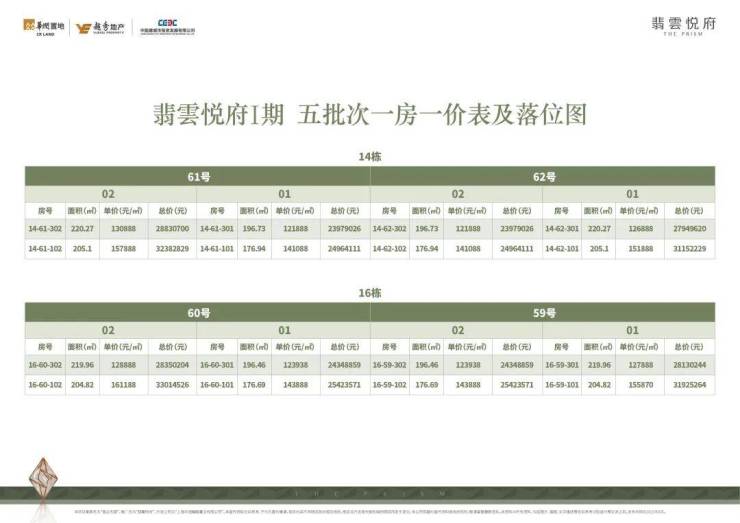Screen dimensions: 740x523
Task: Select room number 16-60-102
Action: 45,384
